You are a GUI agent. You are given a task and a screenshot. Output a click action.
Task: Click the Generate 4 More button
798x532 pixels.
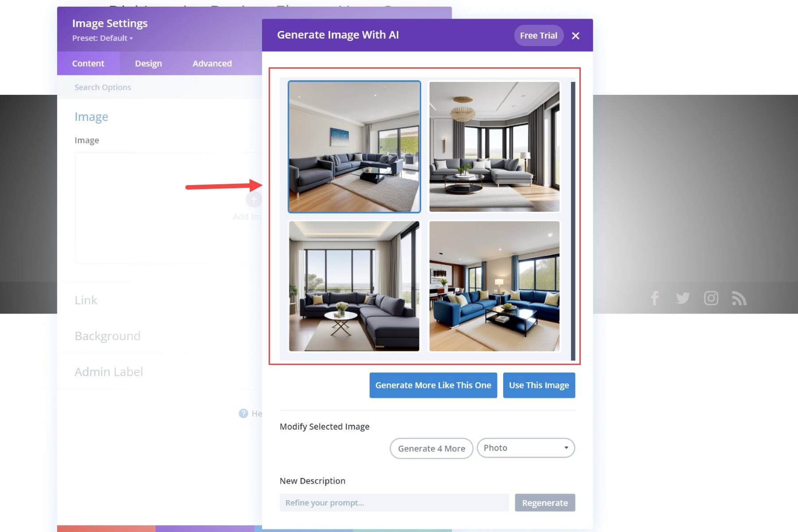click(431, 448)
